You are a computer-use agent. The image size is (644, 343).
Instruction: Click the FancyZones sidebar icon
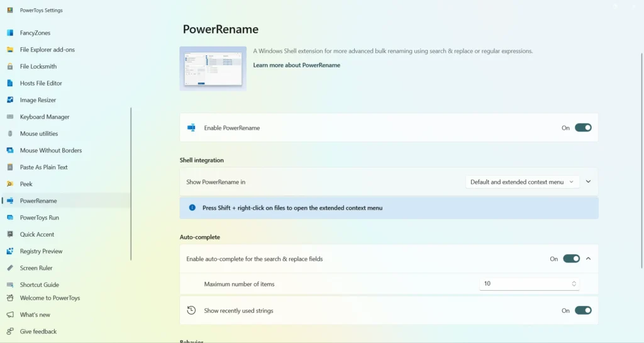point(10,33)
